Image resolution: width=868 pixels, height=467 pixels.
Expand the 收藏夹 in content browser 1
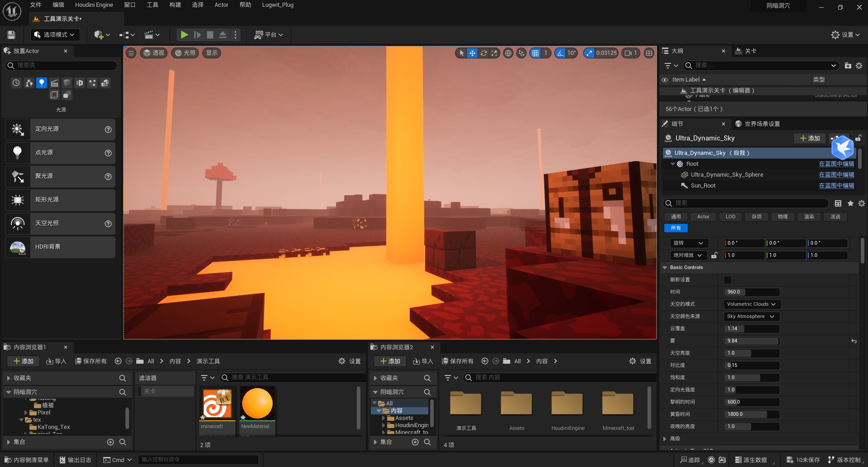tap(8, 378)
